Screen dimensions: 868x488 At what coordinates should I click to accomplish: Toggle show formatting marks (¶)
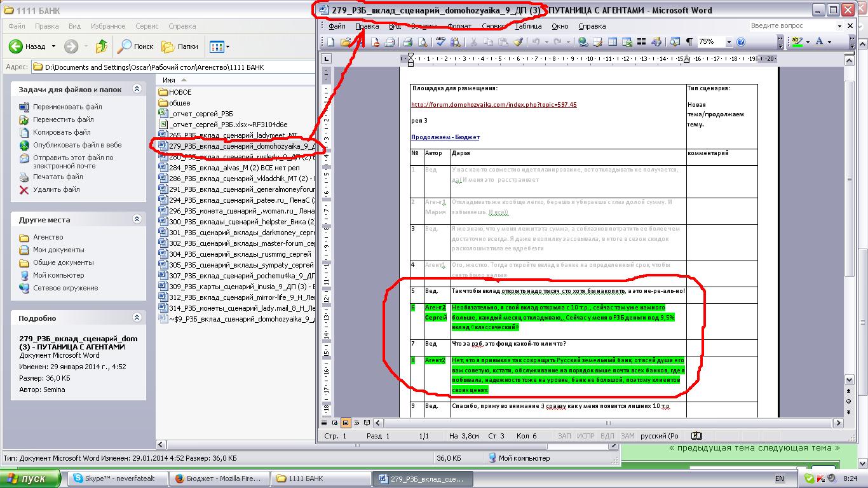689,42
